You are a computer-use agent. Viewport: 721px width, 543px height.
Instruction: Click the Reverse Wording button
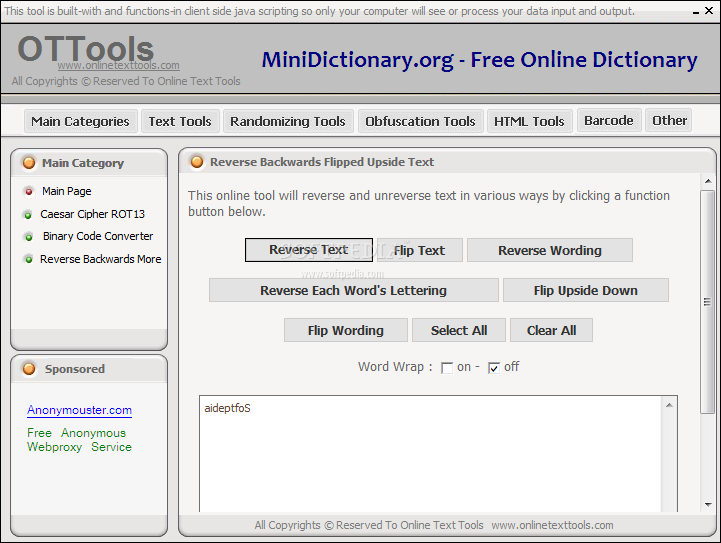point(550,250)
